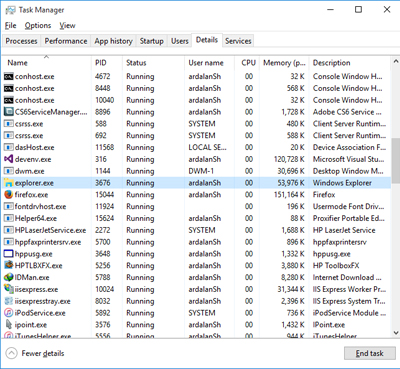Click the Proxifier Portable Ed... description

349,218
